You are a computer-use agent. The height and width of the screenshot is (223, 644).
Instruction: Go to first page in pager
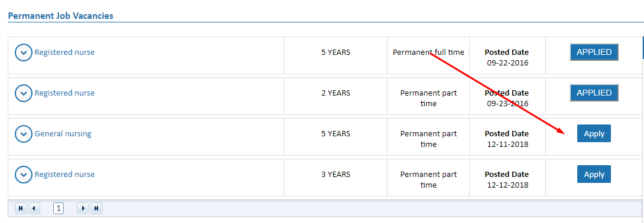[21, 209]
